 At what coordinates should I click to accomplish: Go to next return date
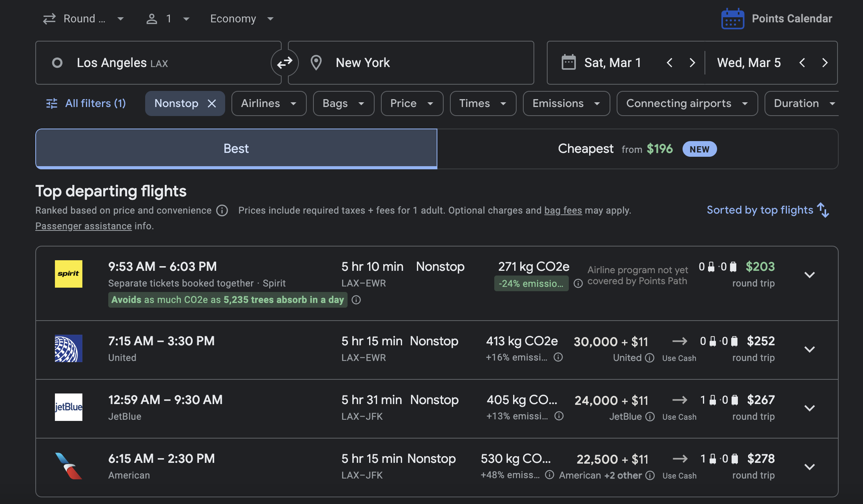pyautogui.click(x=825, y=63)
